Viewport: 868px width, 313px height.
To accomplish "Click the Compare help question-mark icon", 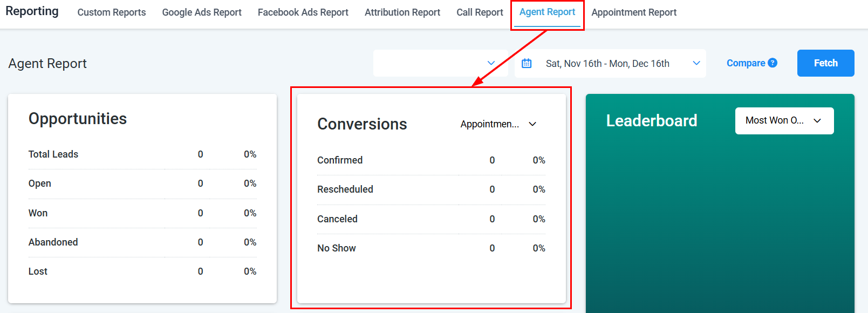I will click(x=773, y=63).
